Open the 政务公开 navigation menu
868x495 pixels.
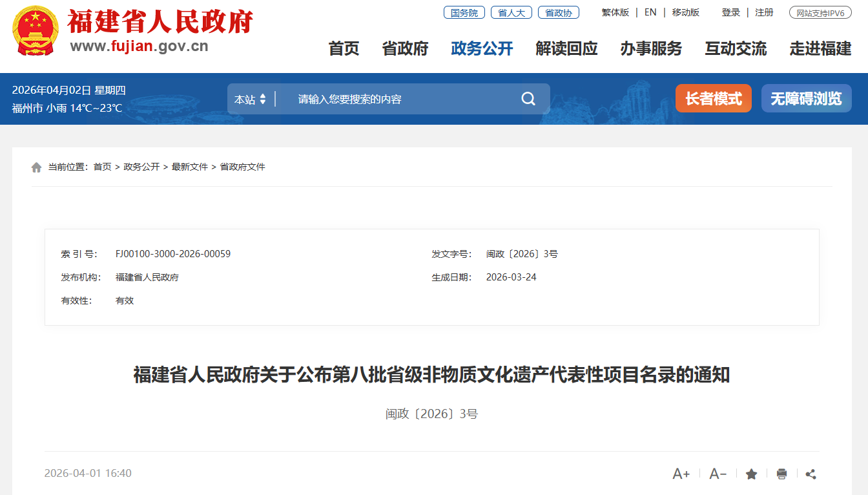pos(482,48)
